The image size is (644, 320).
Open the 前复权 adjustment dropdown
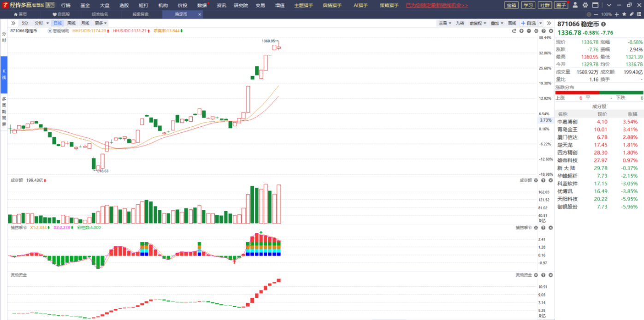477,23
